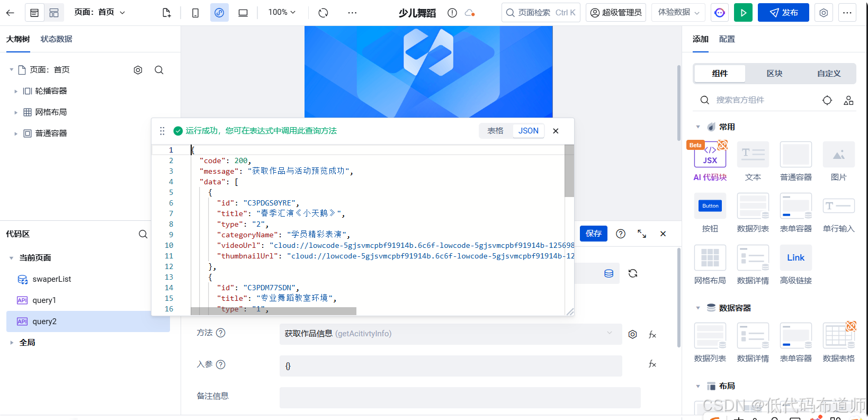Click the 超级管理员 role button
The image size is (868, 420).
click(616, 13)
